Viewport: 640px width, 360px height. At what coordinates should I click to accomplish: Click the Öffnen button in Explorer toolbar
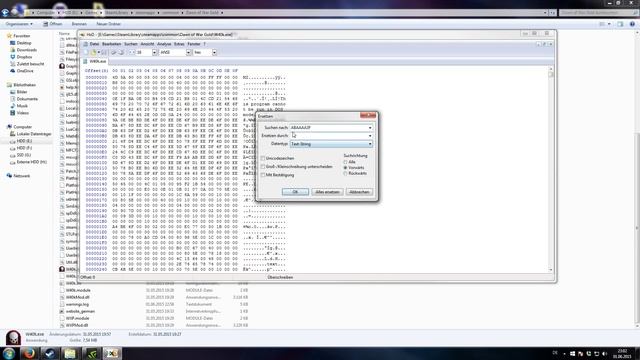click(x=53, y=24)
